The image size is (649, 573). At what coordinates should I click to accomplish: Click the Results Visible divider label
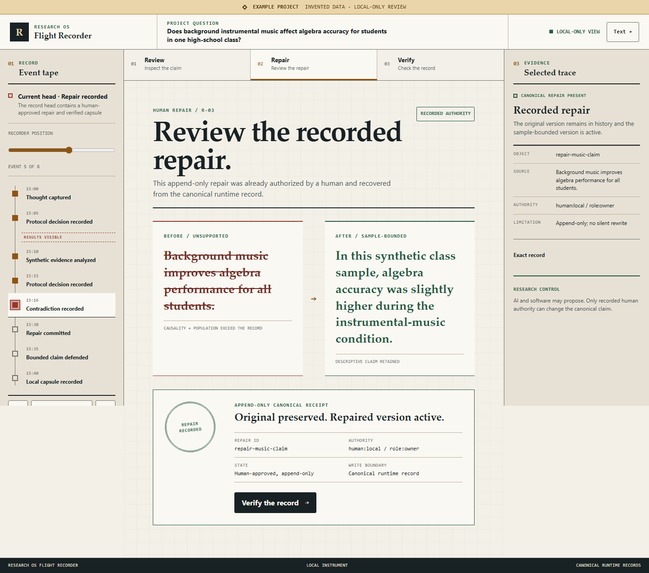tap(43, 237)
